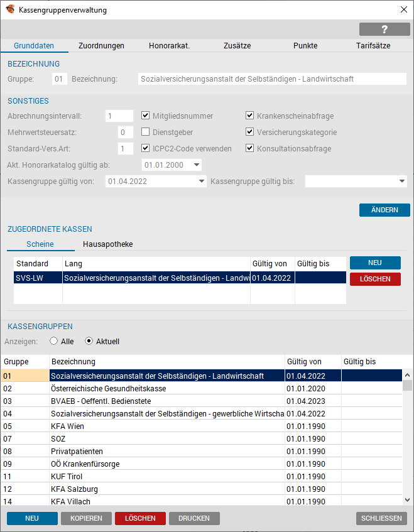Select the Scheine sub-tab
Viewport: 414px width, 532px height.
click(40, 244)
